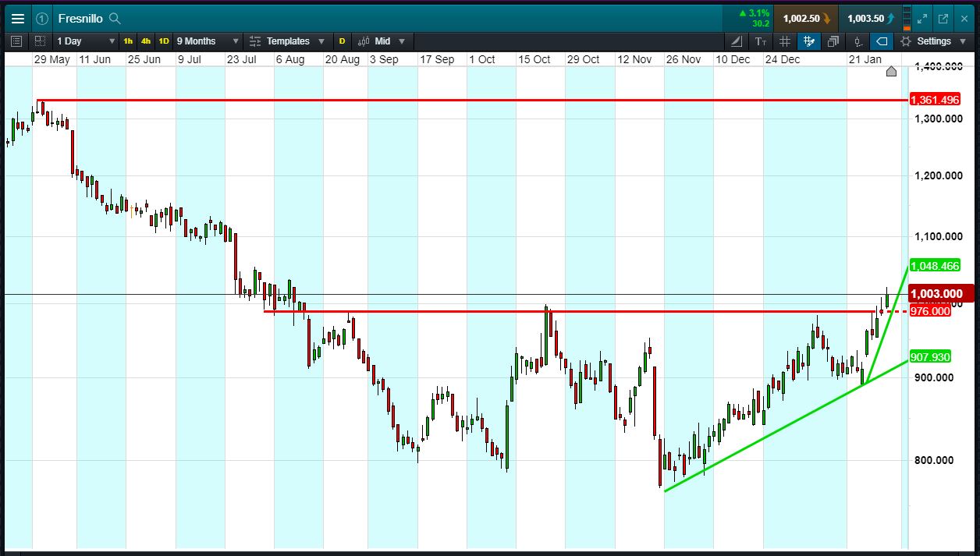980x556 pixels.
Task: Click the 1,200.000 price axis label
Action: (938, 176)
